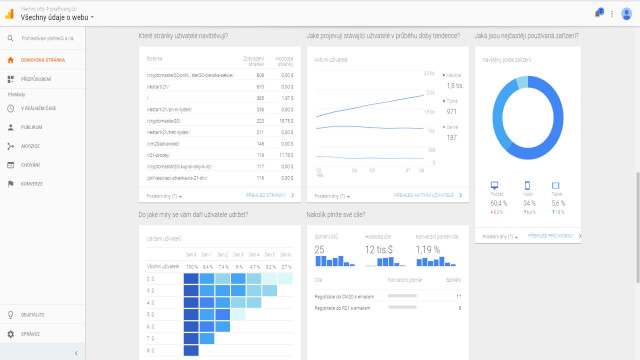
Task: Open the Přehled stránky report link
Action: [x=270, y=196]
